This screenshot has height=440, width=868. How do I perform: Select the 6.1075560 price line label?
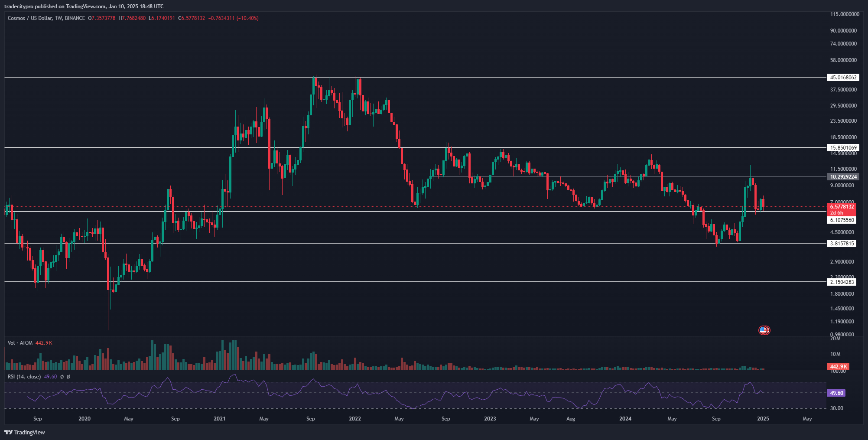pyautogui.click(x=842, y=220)
